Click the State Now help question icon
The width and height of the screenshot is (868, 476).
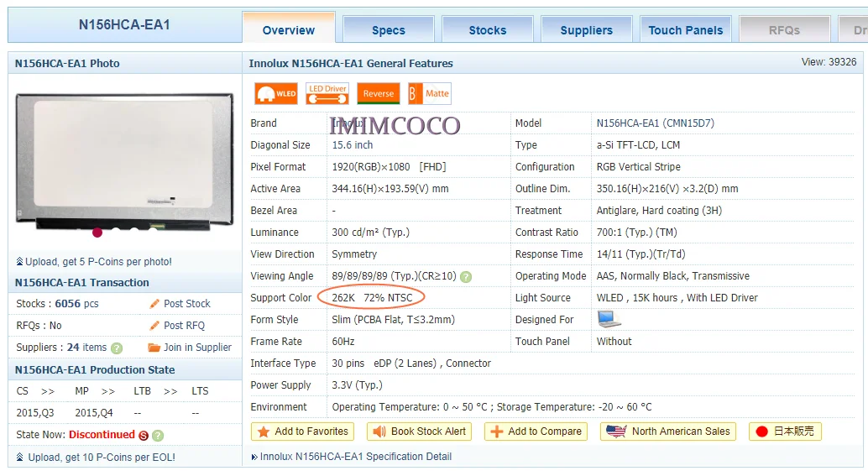(x=158, y=436)
